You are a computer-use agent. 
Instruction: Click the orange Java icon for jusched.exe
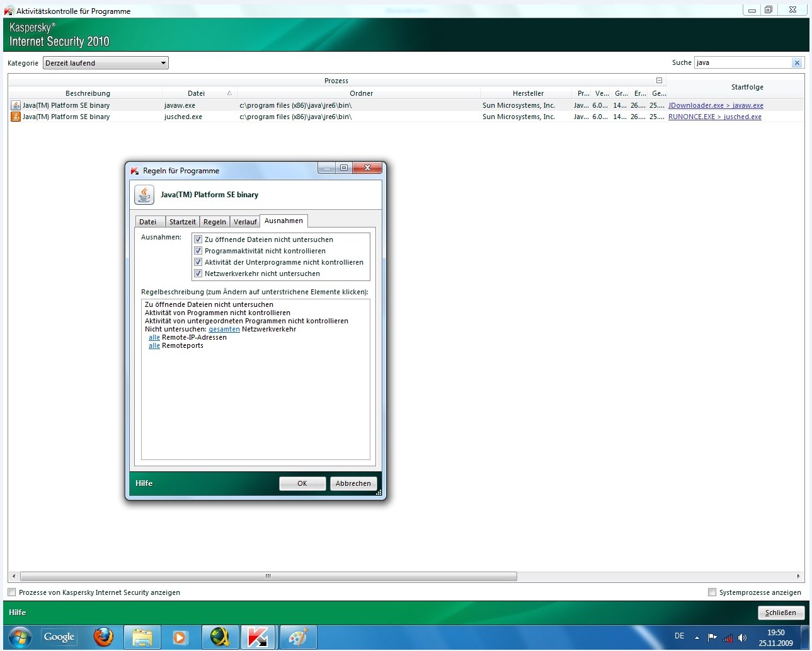[16, 117]
